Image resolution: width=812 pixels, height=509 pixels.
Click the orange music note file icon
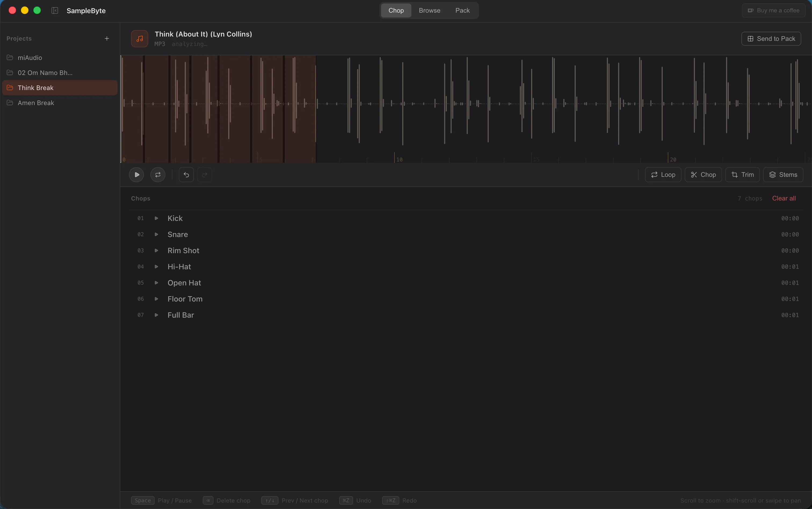(140, 39)
